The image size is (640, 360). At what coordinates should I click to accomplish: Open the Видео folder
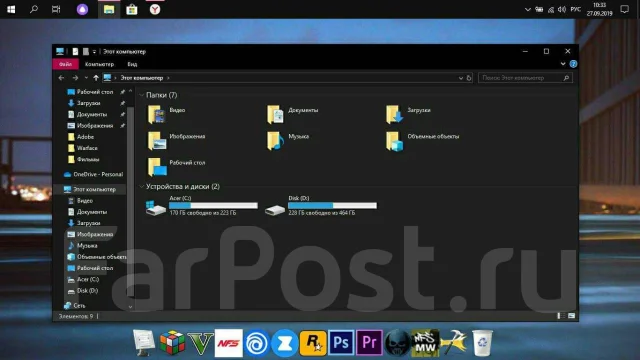pos(167,114)
